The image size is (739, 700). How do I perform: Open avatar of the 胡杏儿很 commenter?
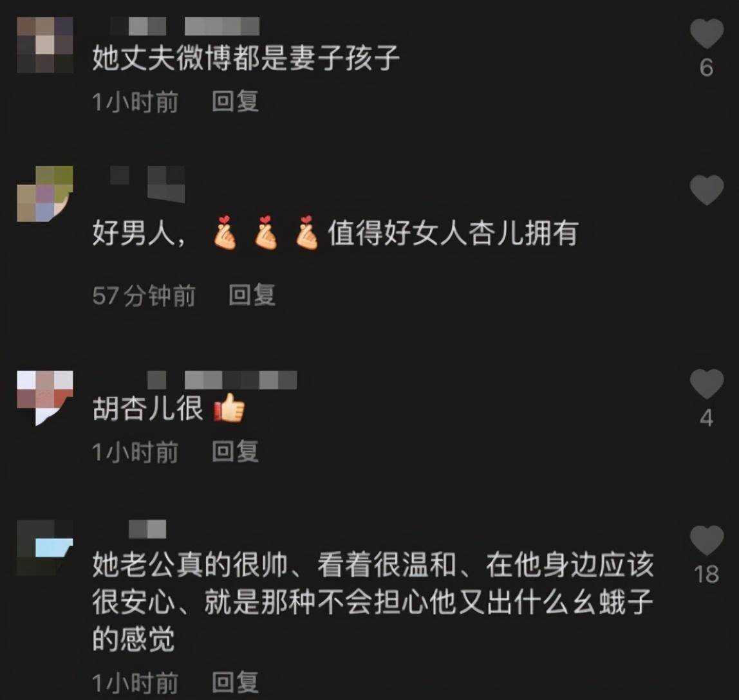(x=45, y=398)
